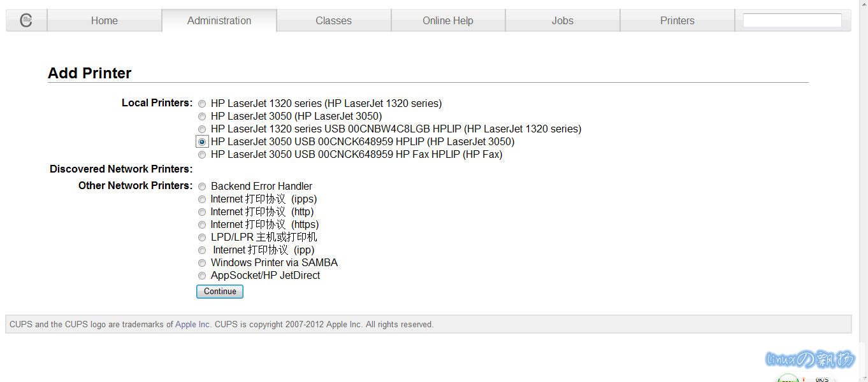The height and width of the screenshot is (382, 868).
Task: Choose Windows Printer via SAMBA
Action: (202, 263)
